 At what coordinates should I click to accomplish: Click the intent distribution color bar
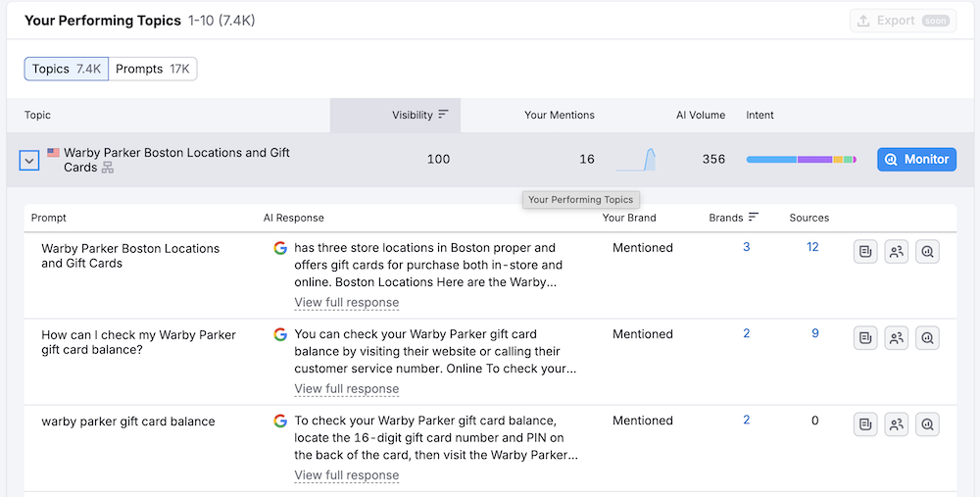802,160
